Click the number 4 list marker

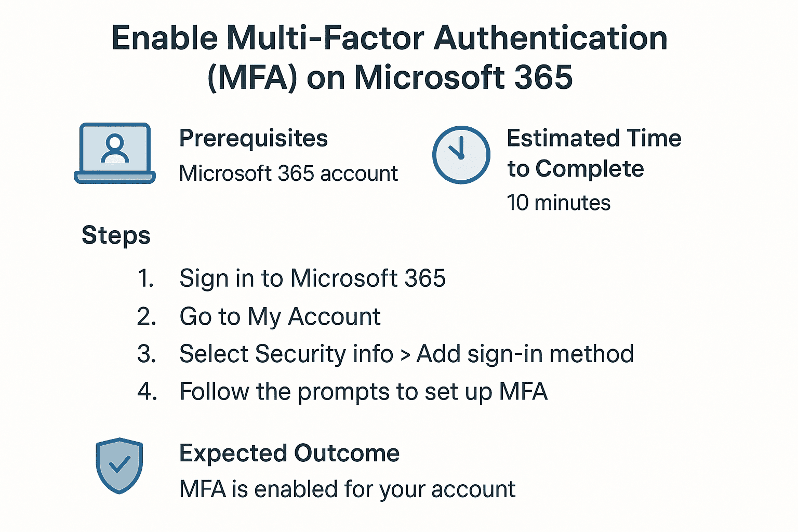(x=147, y=392)
